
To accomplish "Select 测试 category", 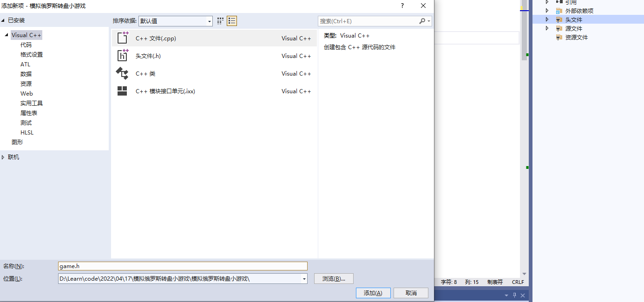I will [26, 123].
